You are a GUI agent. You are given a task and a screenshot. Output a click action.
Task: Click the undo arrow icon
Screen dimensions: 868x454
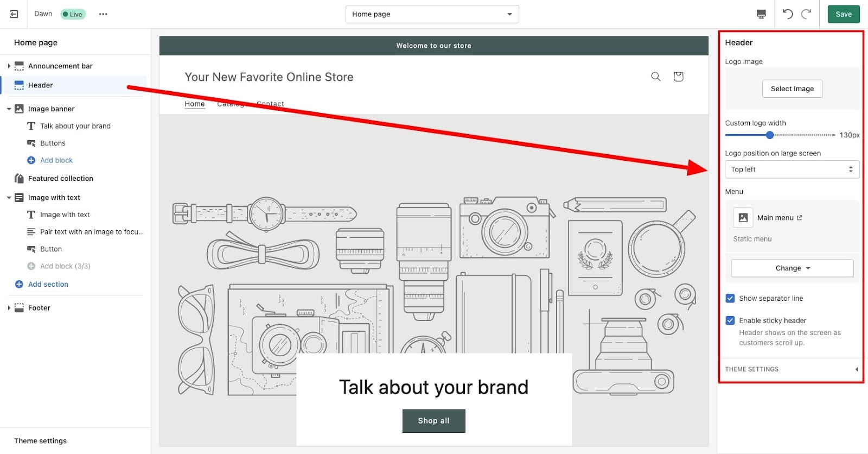click(x=788, y=14)
